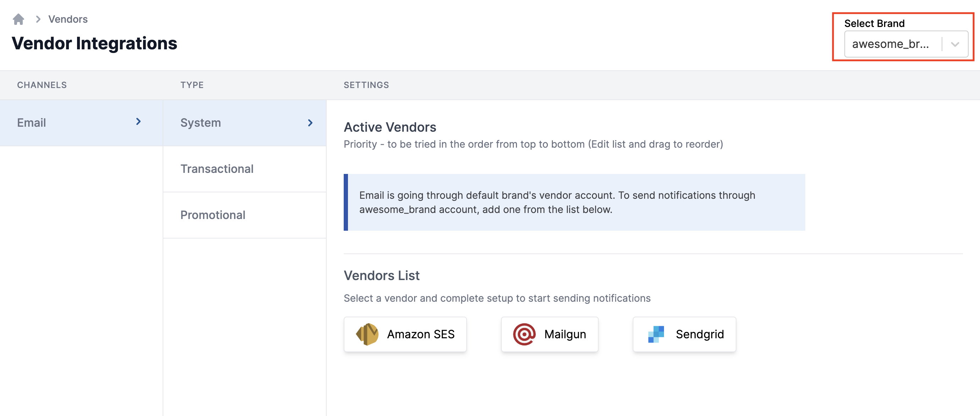The image size is (980, 416).
Task: Click the default brand info banner
Action: point(575,202)
